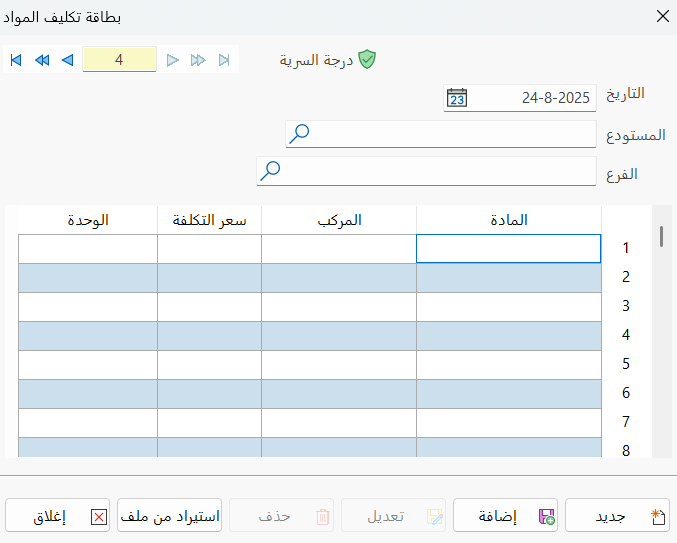Click the إضافة (Add) button
Image resolution: width=677 pixels, height=543 pixels.
(505, 515)
